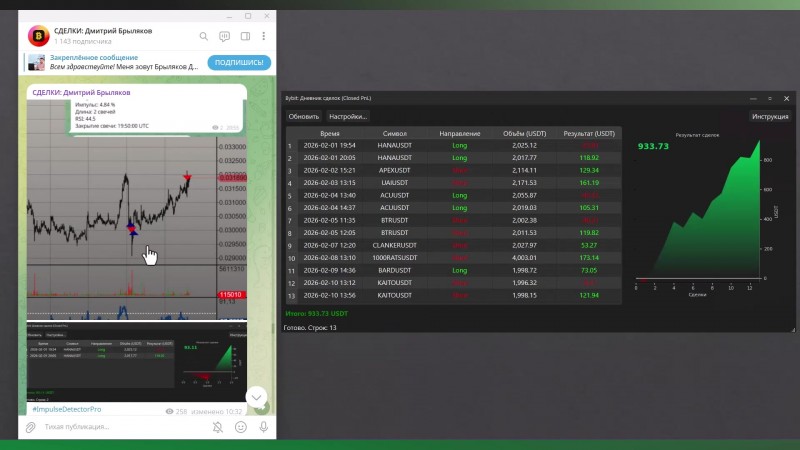This screenshot has width=800, height=450.
Task: Click the microphone voice message icon
Action: tap(264, 427)
